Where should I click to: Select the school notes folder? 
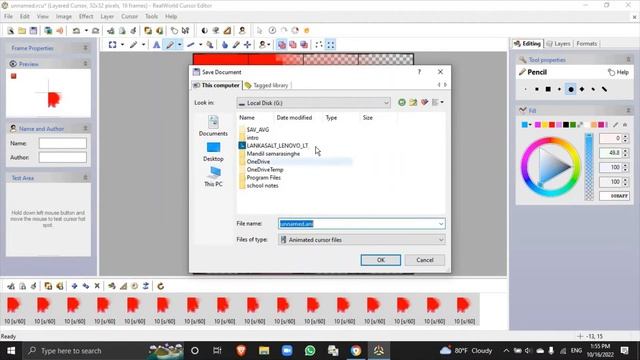click(259, 185)
